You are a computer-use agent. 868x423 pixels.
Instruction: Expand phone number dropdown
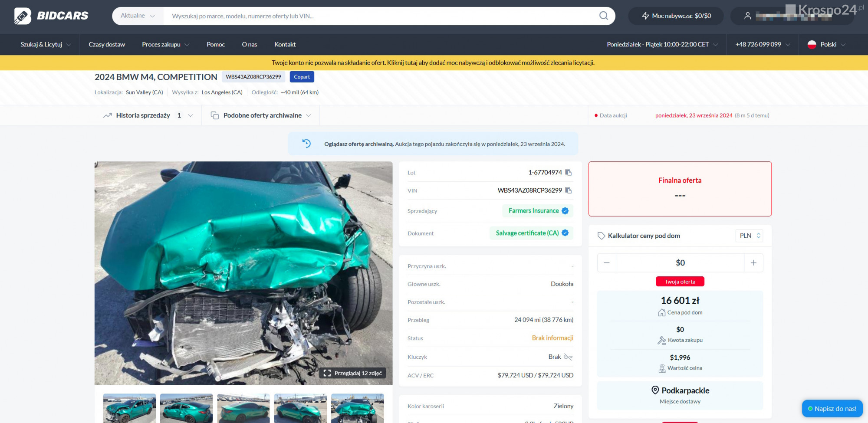click(x=763, y=45)
